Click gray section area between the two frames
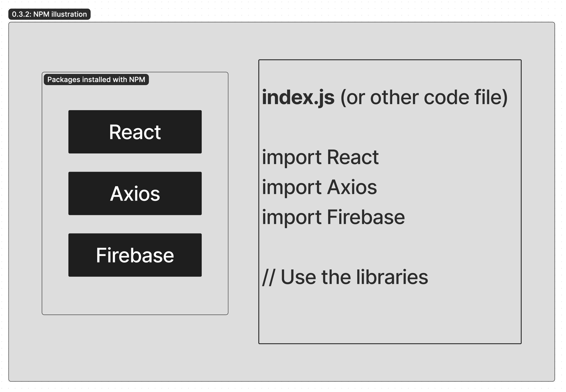Screen dimensions: 566x392 [243, 192]
